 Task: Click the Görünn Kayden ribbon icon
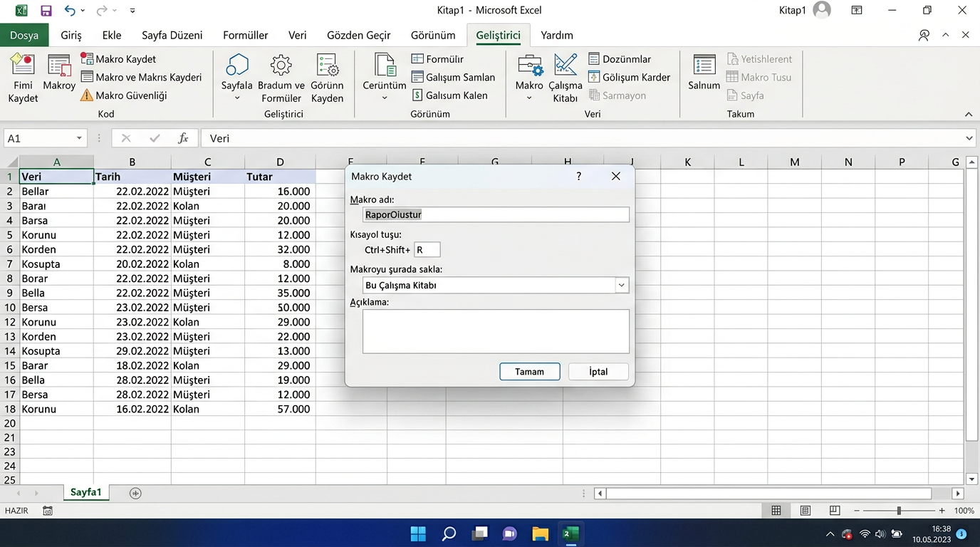coord(327,66)
